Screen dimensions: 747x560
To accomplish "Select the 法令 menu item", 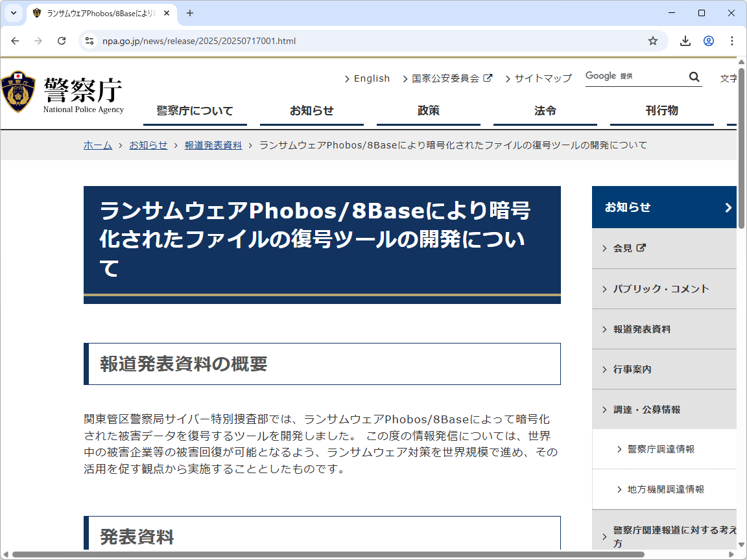I will [545, 111].
